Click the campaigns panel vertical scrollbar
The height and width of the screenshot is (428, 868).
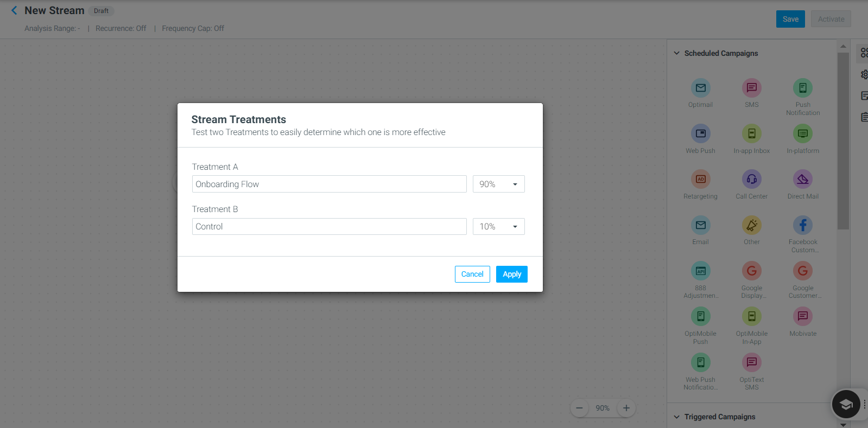[843, 141]
